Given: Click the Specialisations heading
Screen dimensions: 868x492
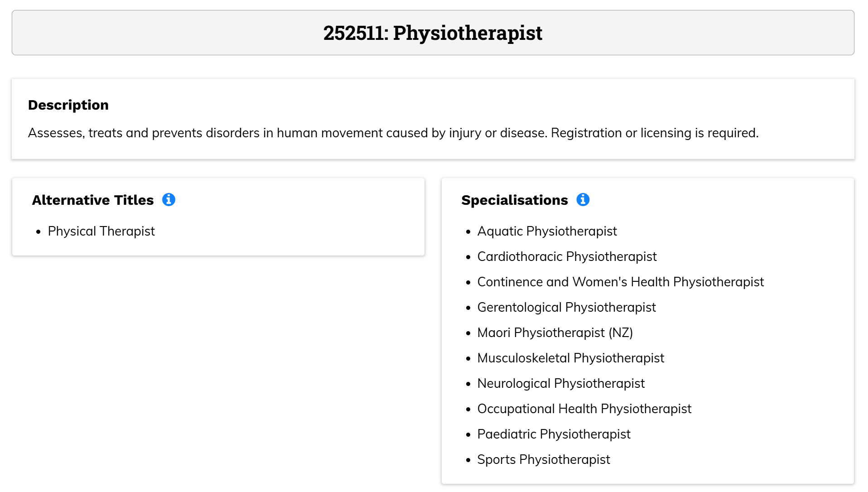Looking at the screenshot, I should [x=515, y=200].
